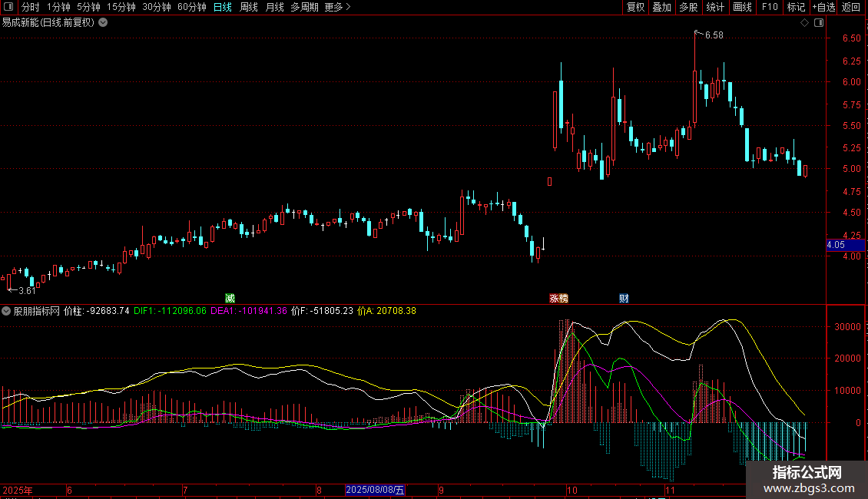Click the +自选 add to watchlist button

pos(823,7)
